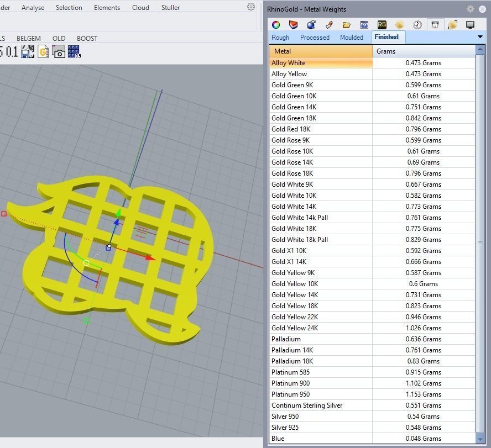The height and width of the screenshot is (448, 491).
Task: Click the save floppy disk toolbar icon
Action: click(x=28, y=51)
